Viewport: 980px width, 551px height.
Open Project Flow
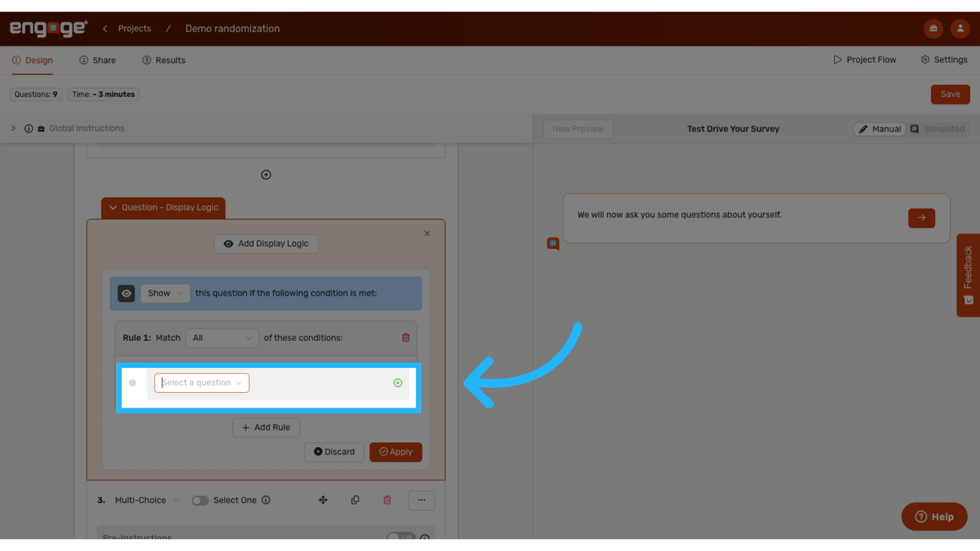[865, 60]
